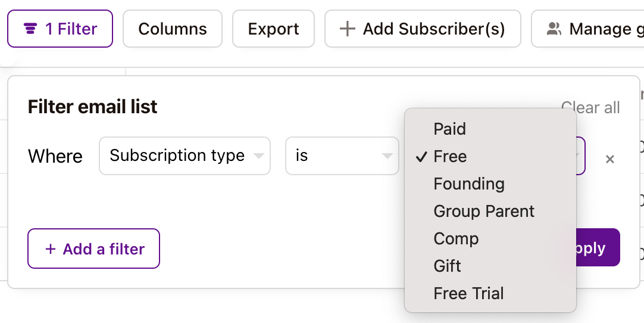Remove the filter row with the X icon

click(610, 159)
